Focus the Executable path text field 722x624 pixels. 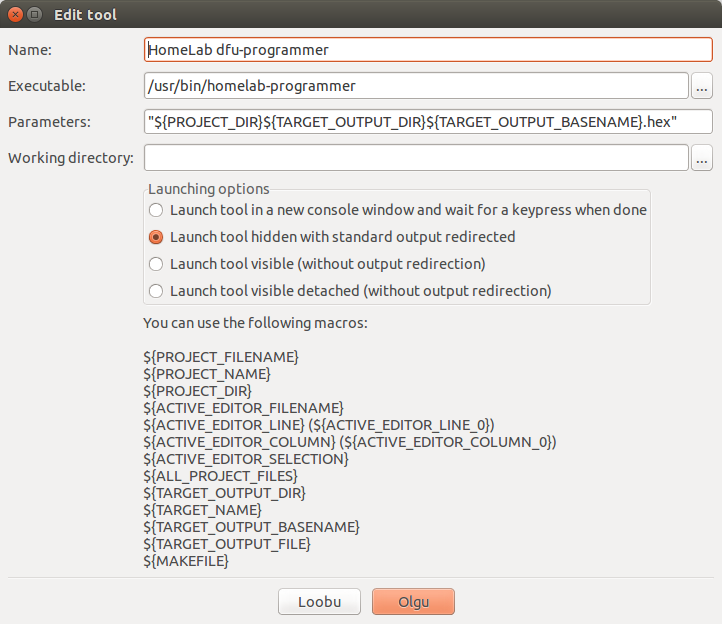pos(416,86)
